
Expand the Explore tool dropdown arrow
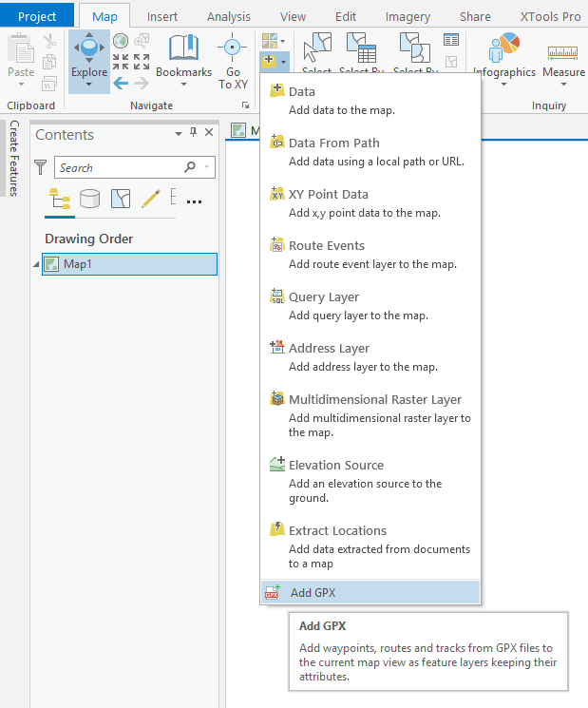89,85
